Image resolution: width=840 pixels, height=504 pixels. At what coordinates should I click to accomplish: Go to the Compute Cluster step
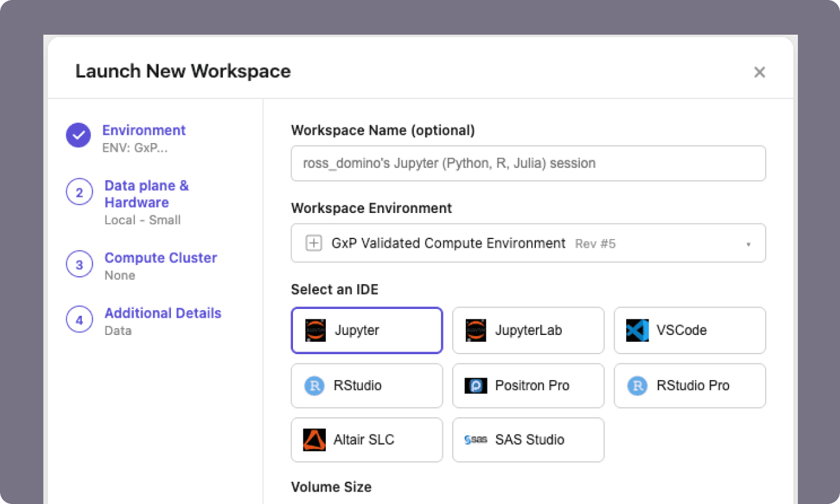pos(161,258)
